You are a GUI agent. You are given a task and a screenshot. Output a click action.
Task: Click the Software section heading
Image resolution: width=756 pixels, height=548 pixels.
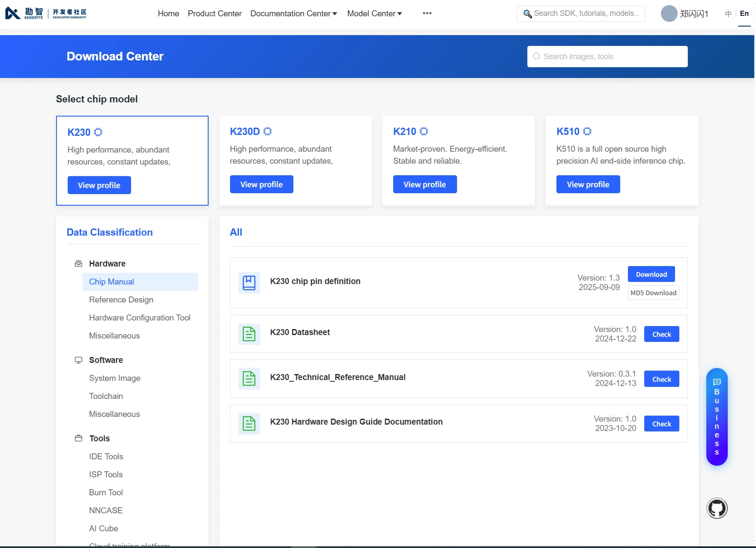(x=106, y=360)
